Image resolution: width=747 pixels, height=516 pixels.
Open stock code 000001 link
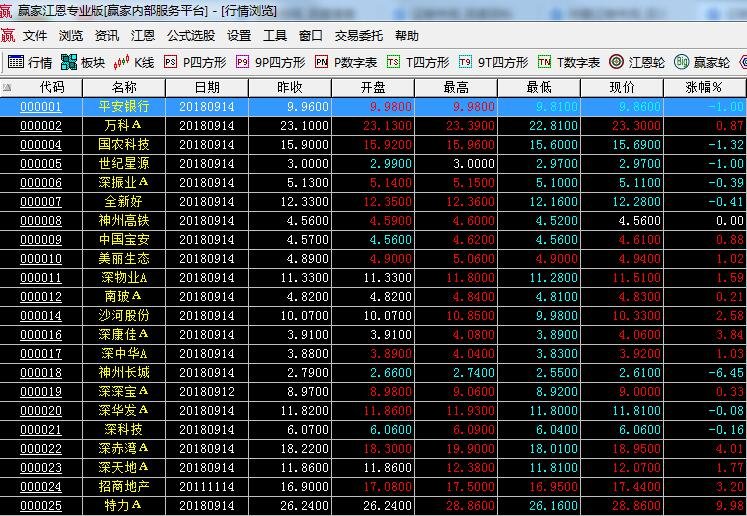click(x=41, y=107)
